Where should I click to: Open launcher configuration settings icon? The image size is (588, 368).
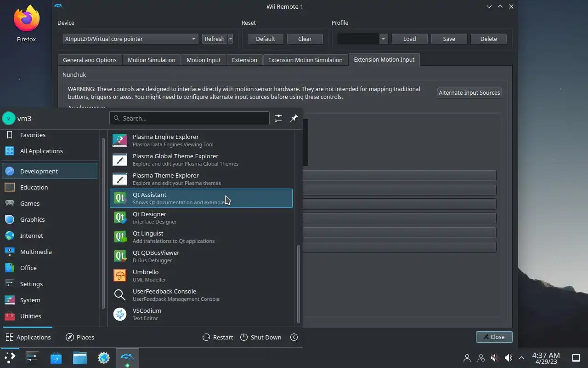click(278, 118)
